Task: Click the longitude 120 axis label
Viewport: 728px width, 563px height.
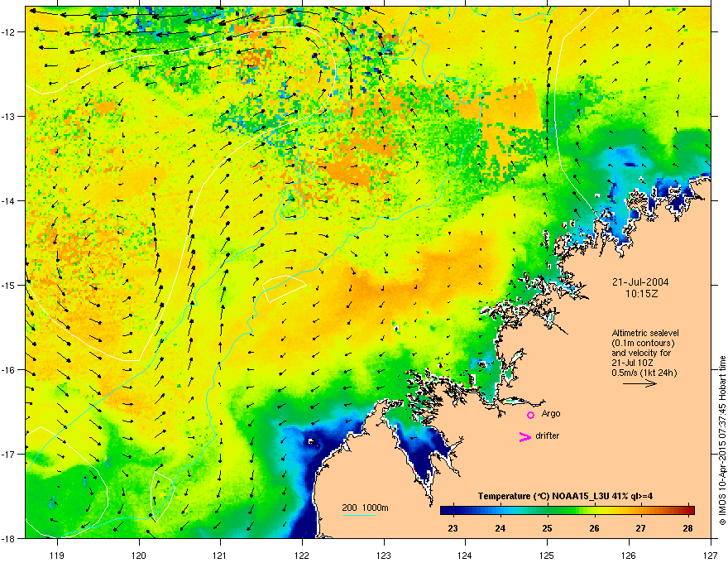Action: click(x=139, y=555)
